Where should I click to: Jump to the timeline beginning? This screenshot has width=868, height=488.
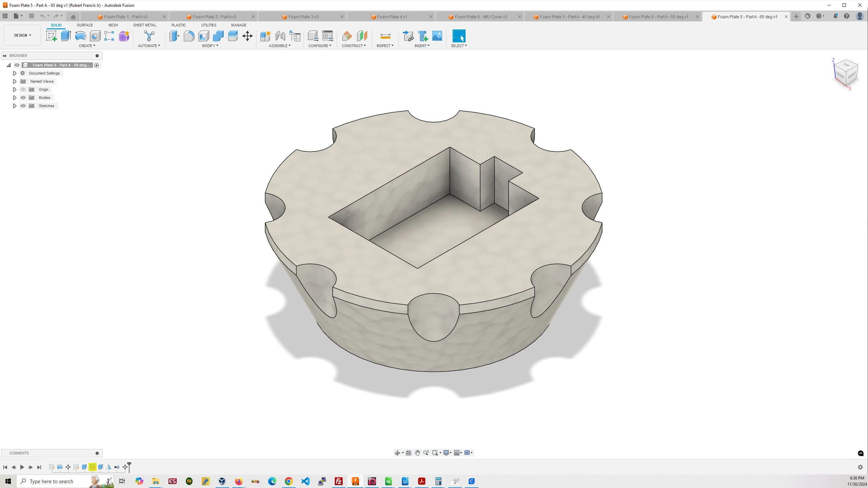(x=5, y=467)
